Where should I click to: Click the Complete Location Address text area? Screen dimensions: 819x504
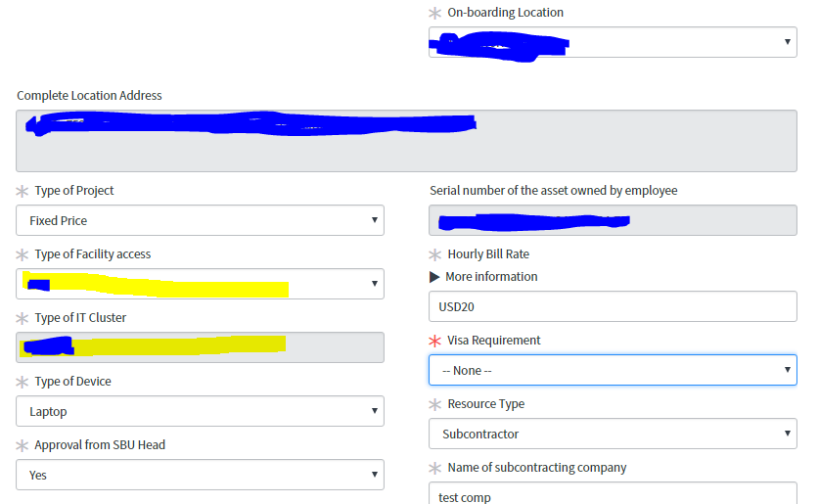pos(406,141)
